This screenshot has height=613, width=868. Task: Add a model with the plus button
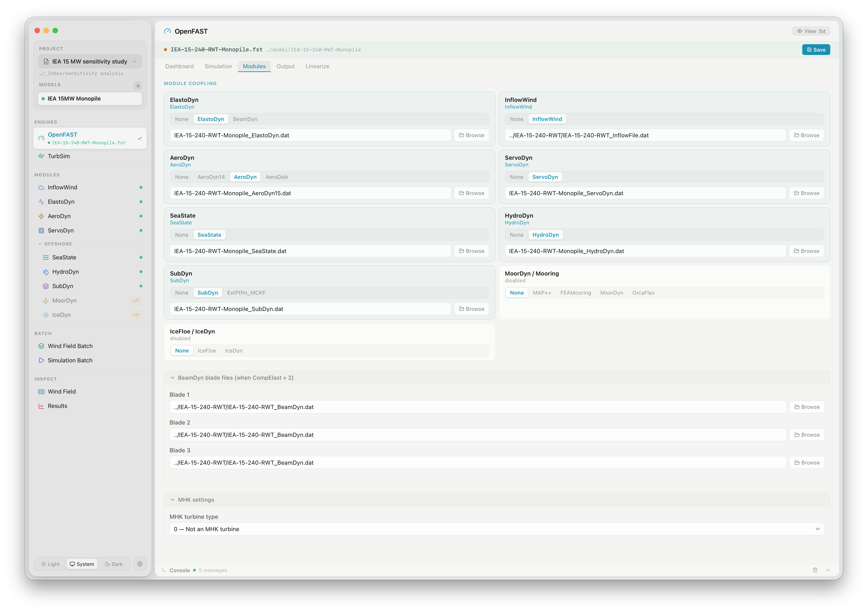[138, 86]
